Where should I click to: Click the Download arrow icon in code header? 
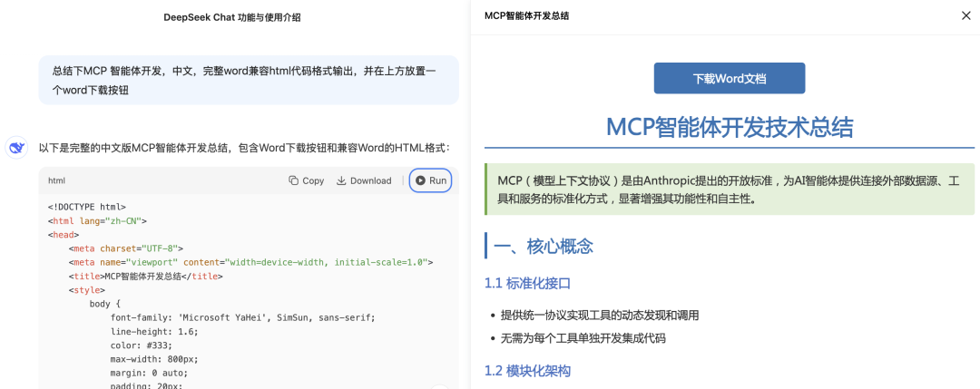tap(341, 180)
